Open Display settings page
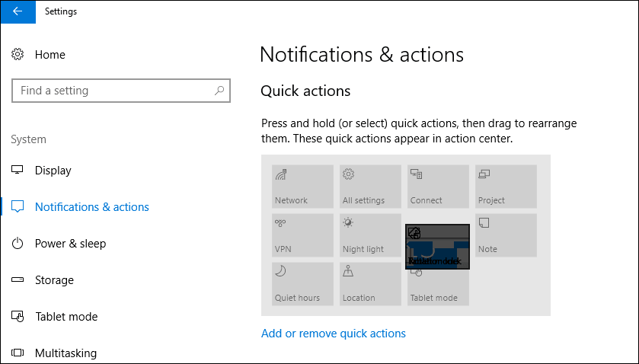The image size is (639, 364). point(53,171)
